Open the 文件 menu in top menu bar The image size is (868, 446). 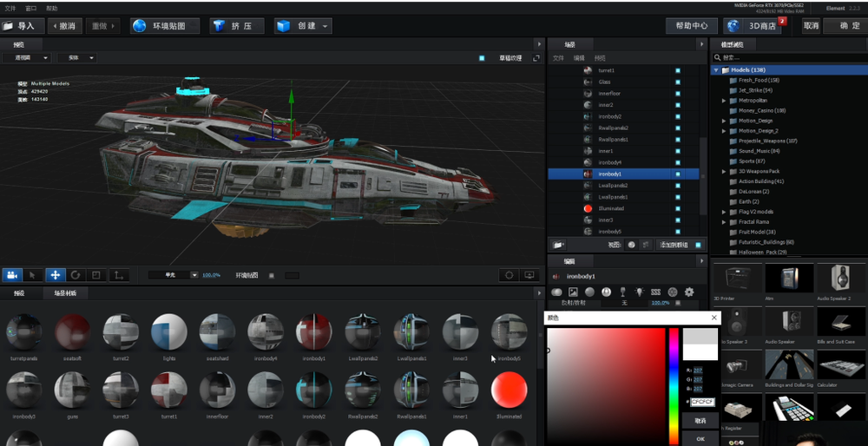coord(10,8)
